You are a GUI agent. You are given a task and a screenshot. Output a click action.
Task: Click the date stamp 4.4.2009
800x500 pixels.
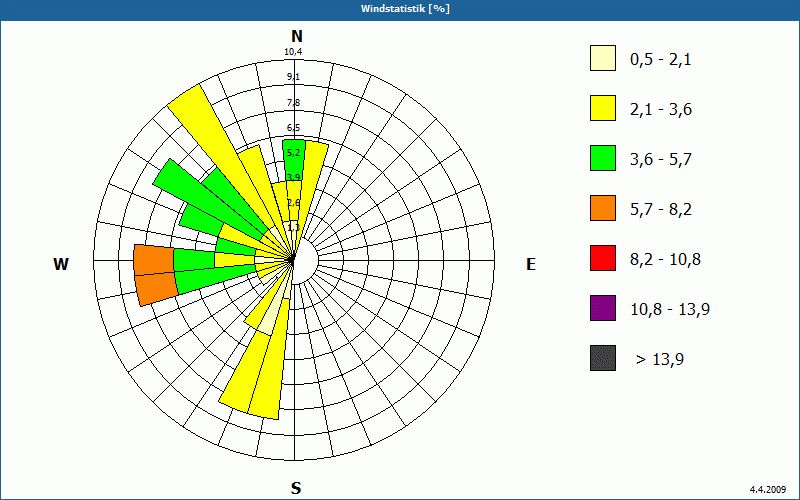click(768, 489)
